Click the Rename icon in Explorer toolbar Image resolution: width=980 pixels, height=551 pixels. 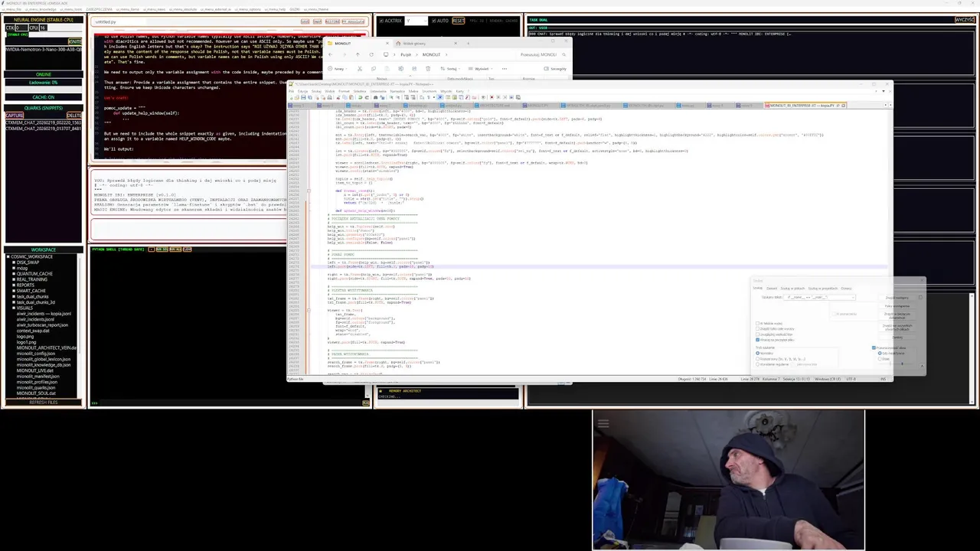[x=400, y=69]
